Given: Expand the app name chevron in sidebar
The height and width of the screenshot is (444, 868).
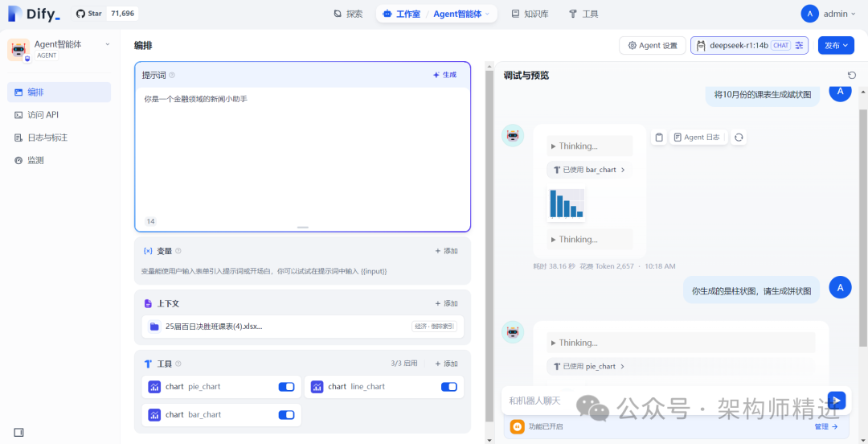Looking at the screenshot, I should (108, 44).
